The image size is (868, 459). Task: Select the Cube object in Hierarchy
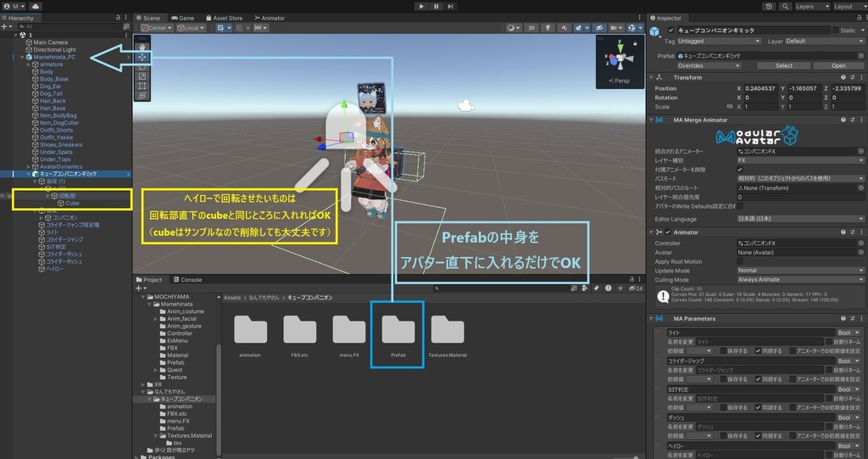pyautogui.click(x=73, y=204)
